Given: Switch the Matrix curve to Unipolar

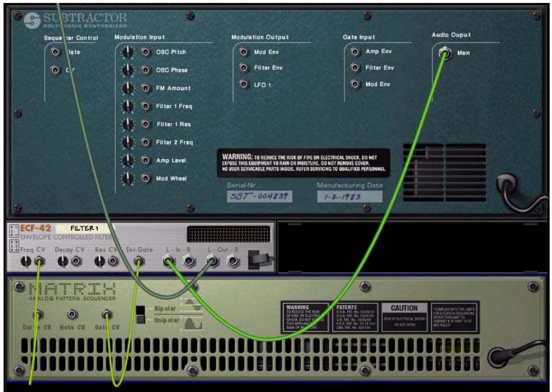Looking at the screenshot, I should point(141,319).
